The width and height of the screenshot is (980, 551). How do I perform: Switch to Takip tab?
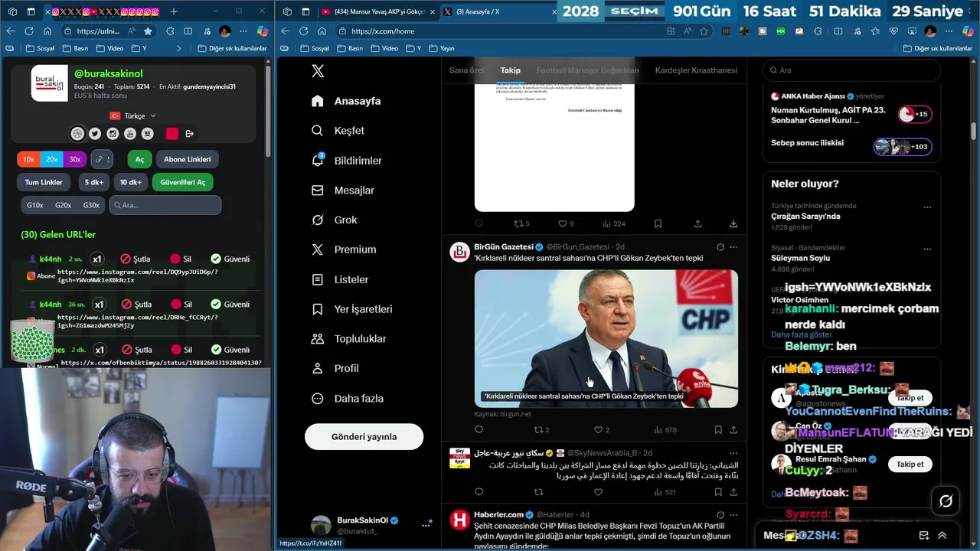tap(511, 70)
